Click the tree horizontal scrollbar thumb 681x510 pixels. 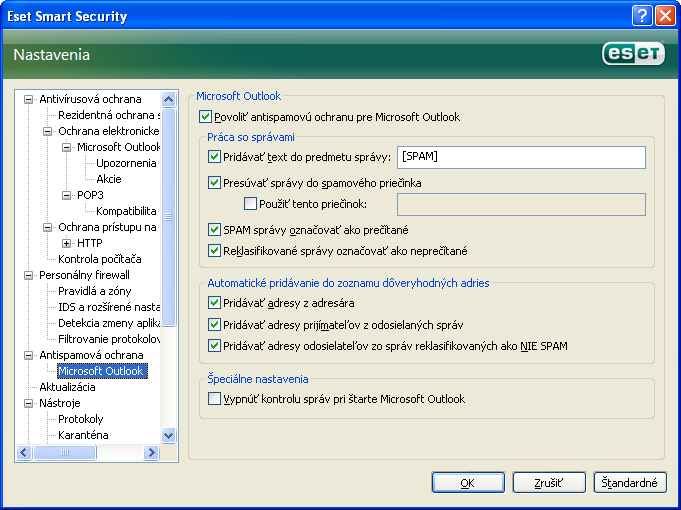[x=65, y=452]
